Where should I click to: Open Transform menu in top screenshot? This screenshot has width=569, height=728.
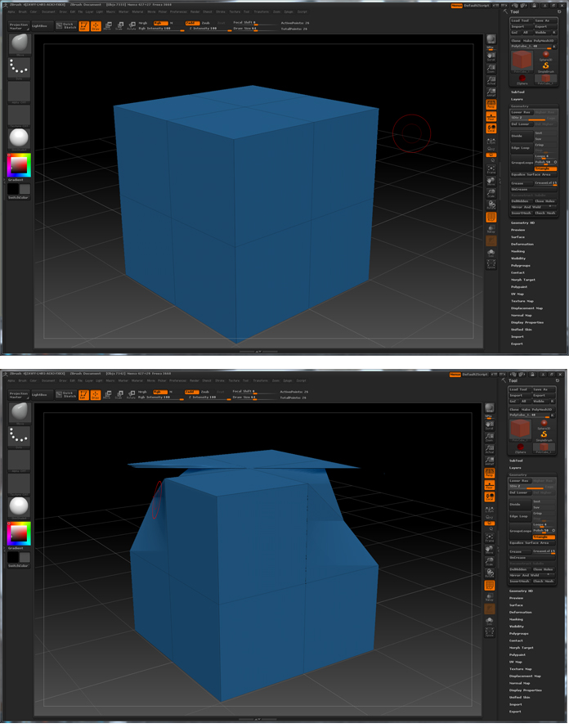pos(261,11)
